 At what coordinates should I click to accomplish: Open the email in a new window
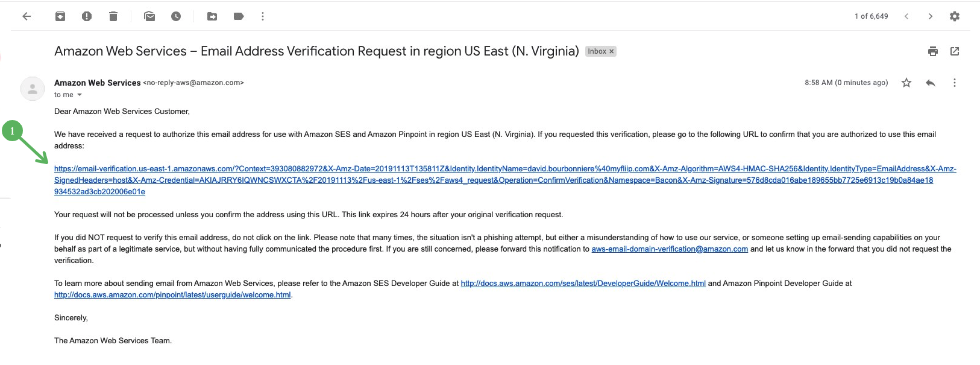click(x=955, y=51)
